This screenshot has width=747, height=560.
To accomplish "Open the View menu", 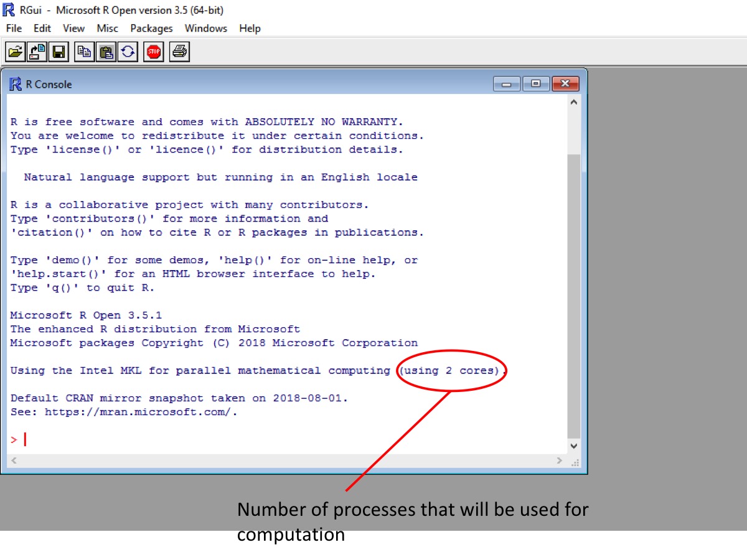I will 73,28.
